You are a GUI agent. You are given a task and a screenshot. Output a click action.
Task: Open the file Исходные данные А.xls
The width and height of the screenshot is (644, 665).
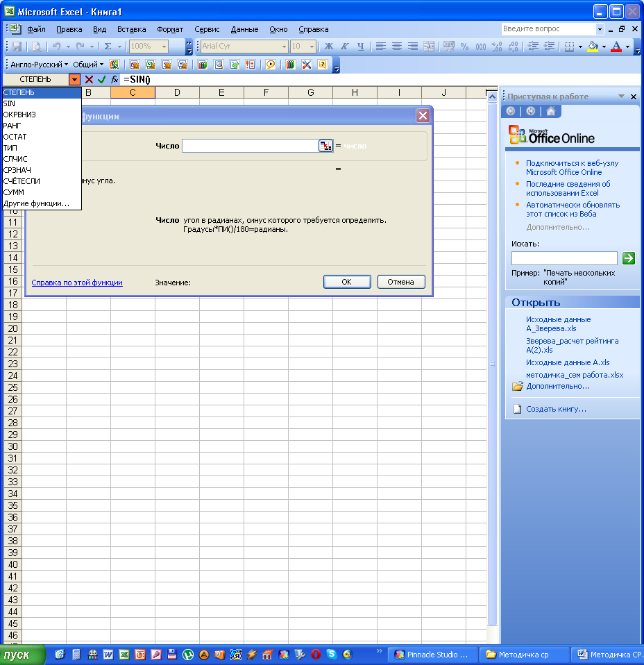pos(568,362)
